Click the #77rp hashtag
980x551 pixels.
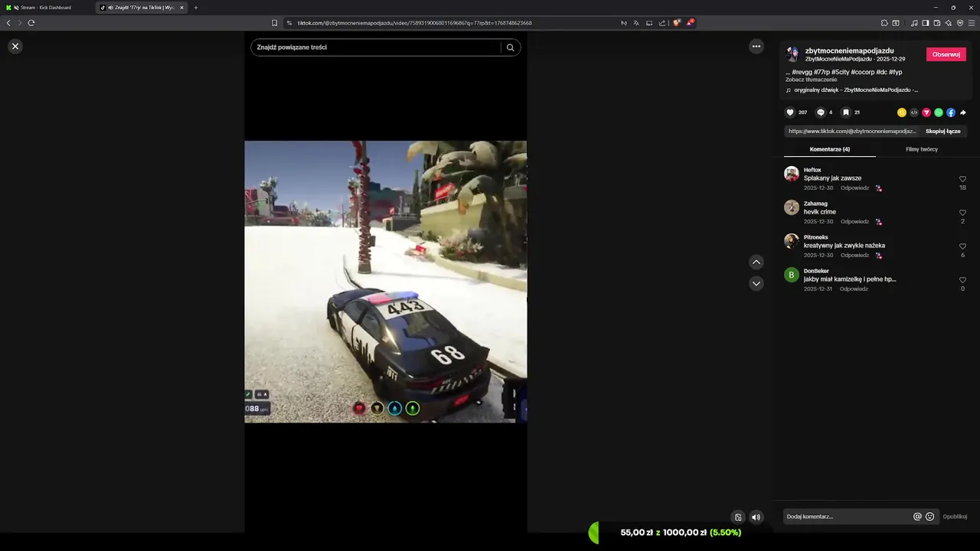822,72
